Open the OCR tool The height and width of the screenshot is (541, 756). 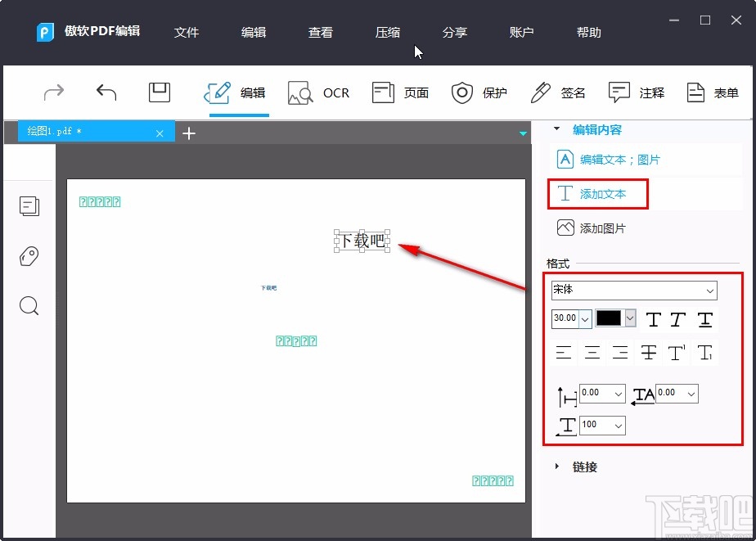(x=319, y=92)
